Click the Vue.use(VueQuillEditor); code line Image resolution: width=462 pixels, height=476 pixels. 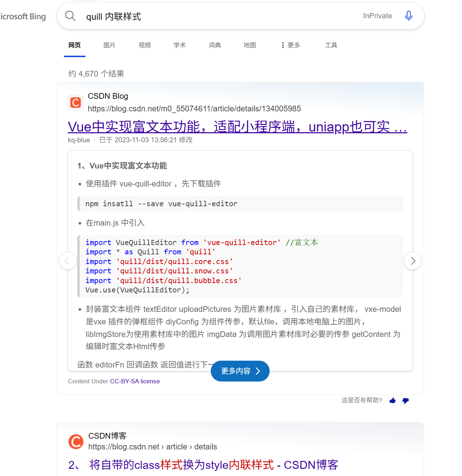tap(137, 290)
